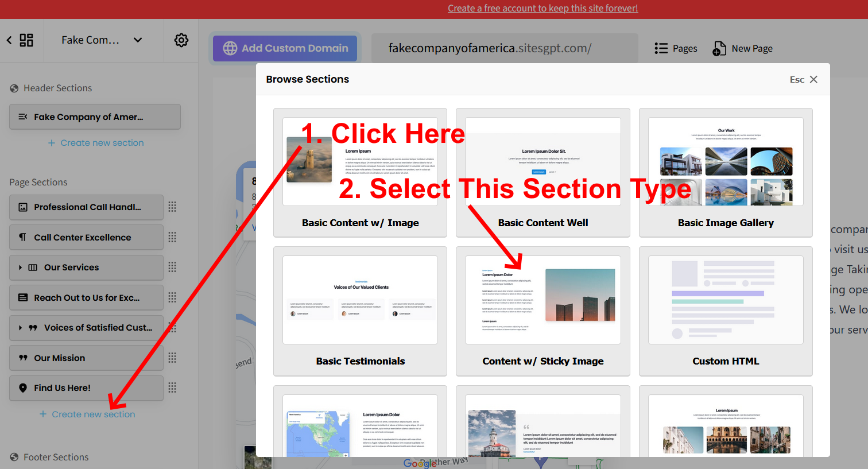Click the create free account link
868x469 pixels.
point(542,9)
